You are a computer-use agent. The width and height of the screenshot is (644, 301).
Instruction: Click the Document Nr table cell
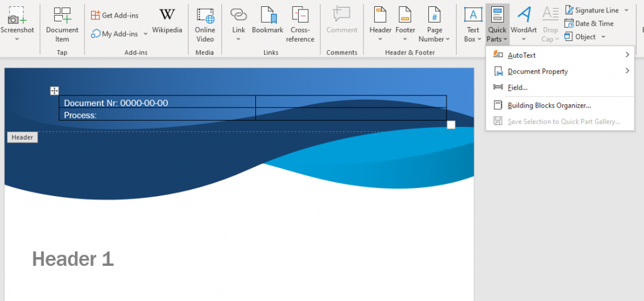click(x=157, y=102)
